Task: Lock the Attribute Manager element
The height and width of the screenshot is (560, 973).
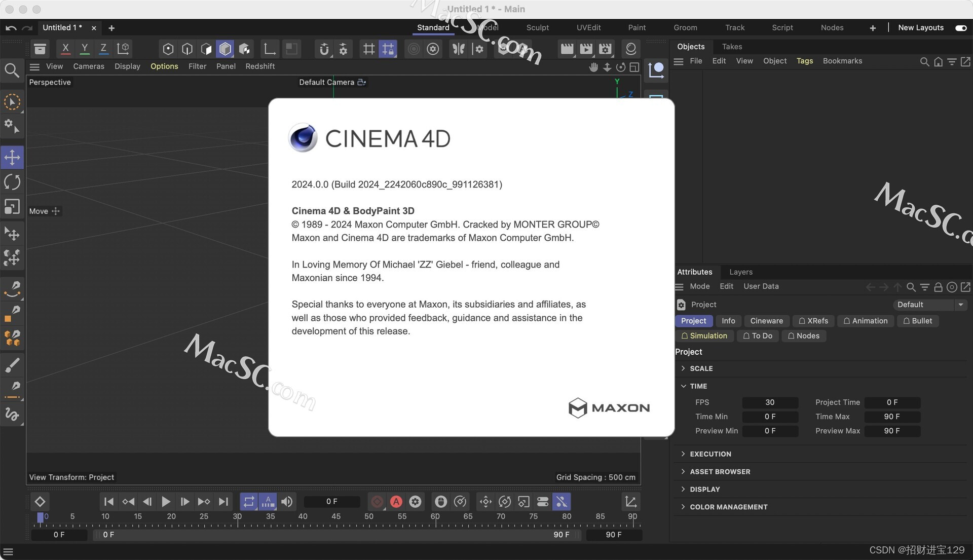Action: [938, 287]
